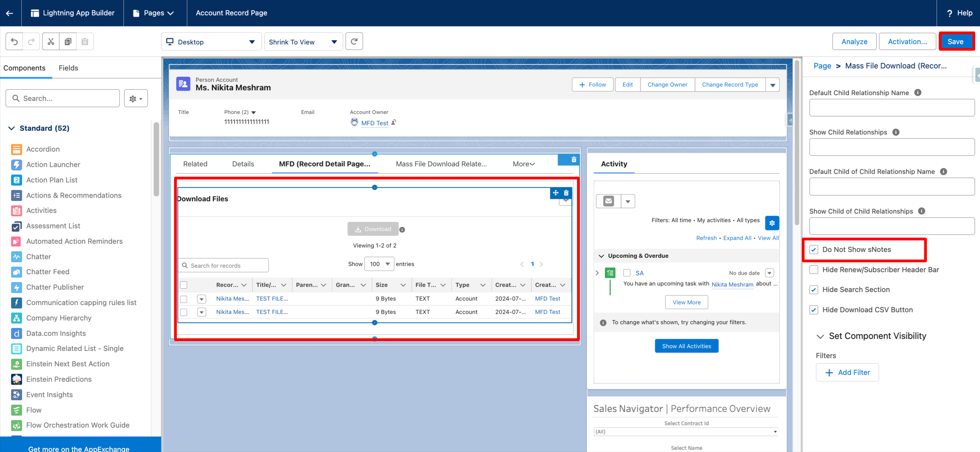This screenshot has width=980, height=452.
Task: Delete the Download Files component via trash icon
Action: click(x=566, y=193)
